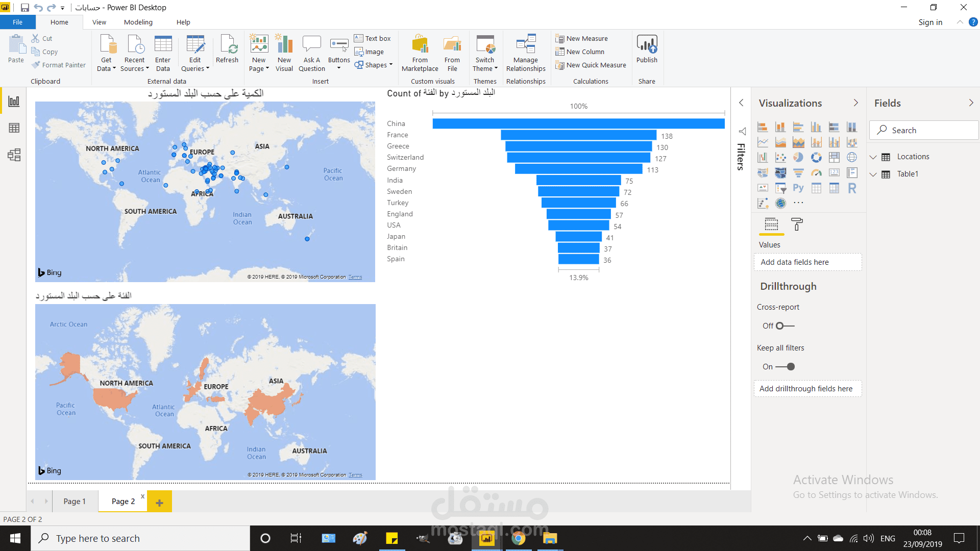
Task: Open Model relationships view in sidebar
Action: pos(14,155)
